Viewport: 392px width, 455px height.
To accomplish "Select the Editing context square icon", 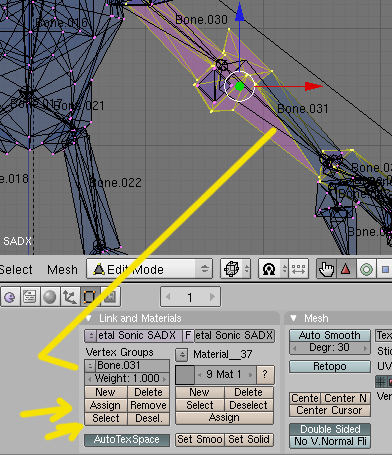I will point(90,297).
